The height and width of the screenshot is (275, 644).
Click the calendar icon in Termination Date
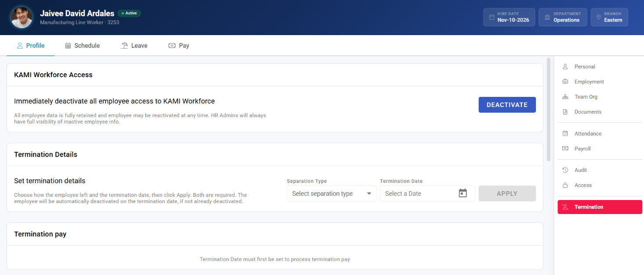463,193
